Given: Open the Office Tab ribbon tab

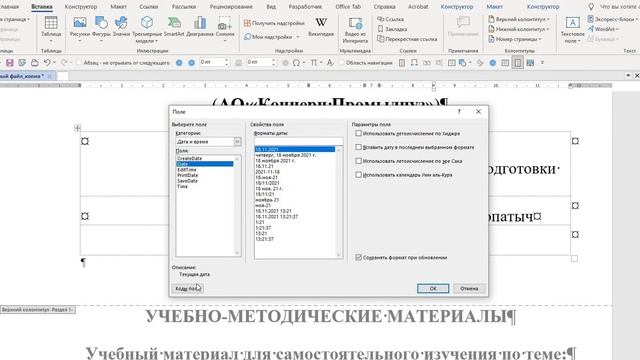Looking at the screenshot, I should pos(348,7).
